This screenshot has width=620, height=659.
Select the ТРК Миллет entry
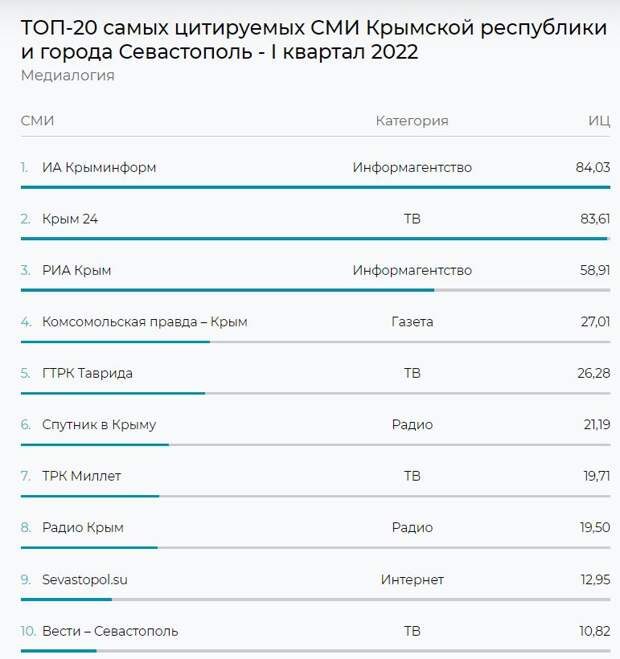tap(81, 476)
